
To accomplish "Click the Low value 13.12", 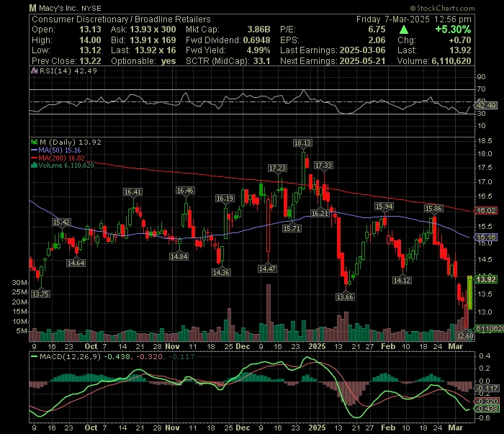I will 90,50.
